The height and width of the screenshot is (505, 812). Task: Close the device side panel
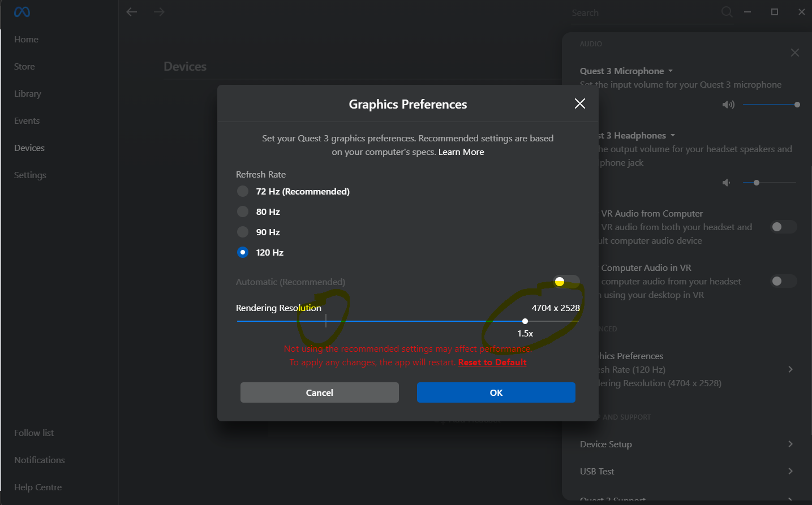coord(795,53)
